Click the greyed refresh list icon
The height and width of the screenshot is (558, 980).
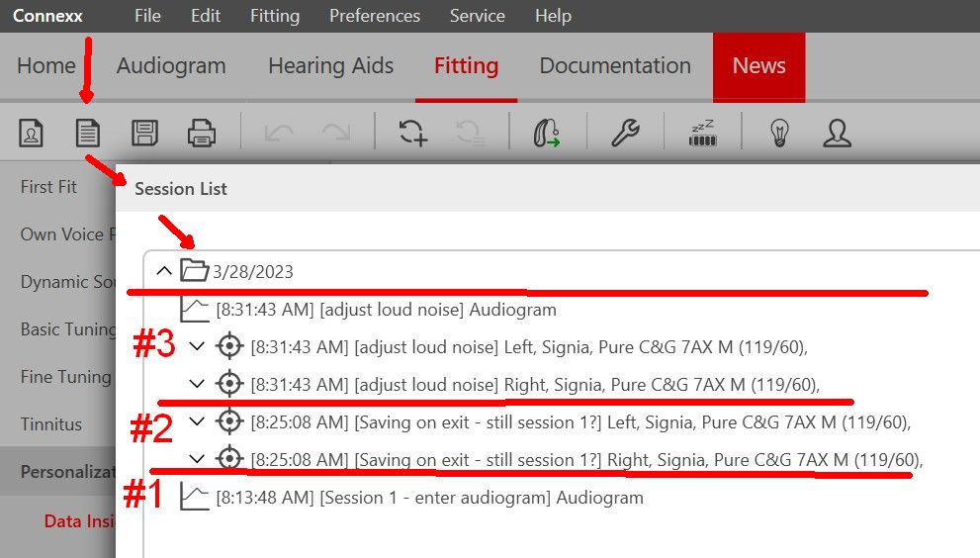click(470, 133)
